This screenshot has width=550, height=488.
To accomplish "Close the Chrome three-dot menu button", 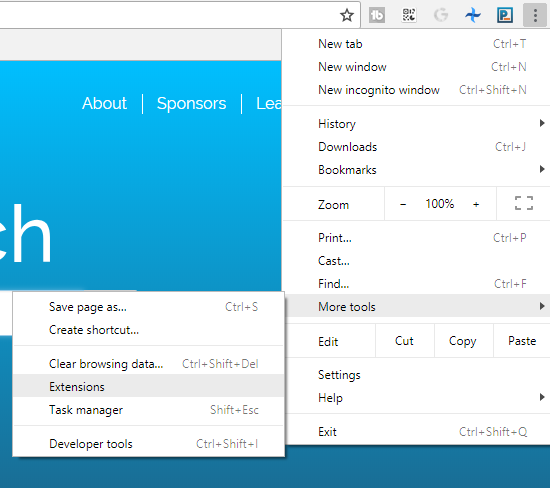I will 535,15.
